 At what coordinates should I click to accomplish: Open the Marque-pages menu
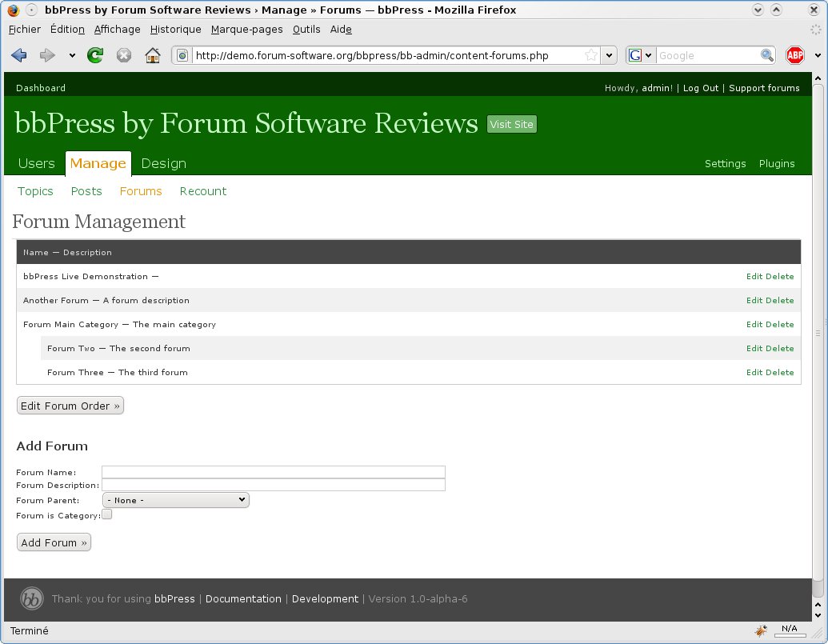point(246,30)
